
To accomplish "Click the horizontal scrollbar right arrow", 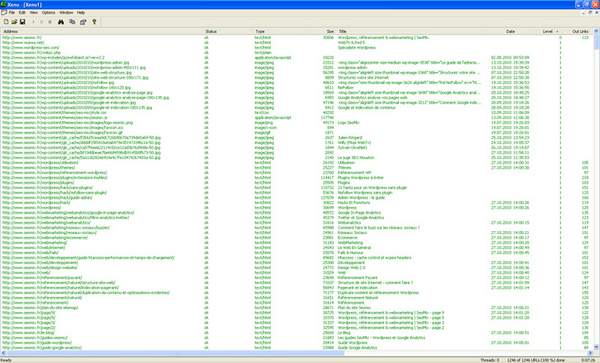I will click(x=591, y=353).
